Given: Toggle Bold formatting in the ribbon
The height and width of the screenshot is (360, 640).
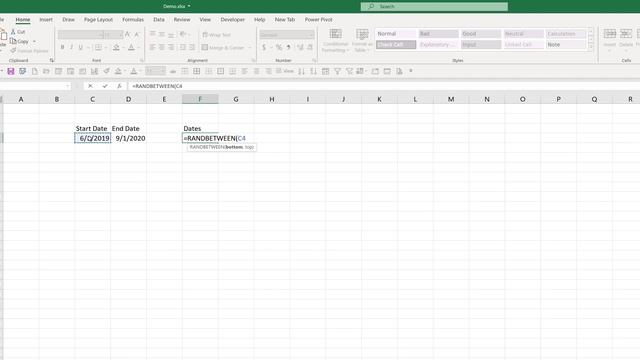Looking at the screenshot, I should (62, 48).
